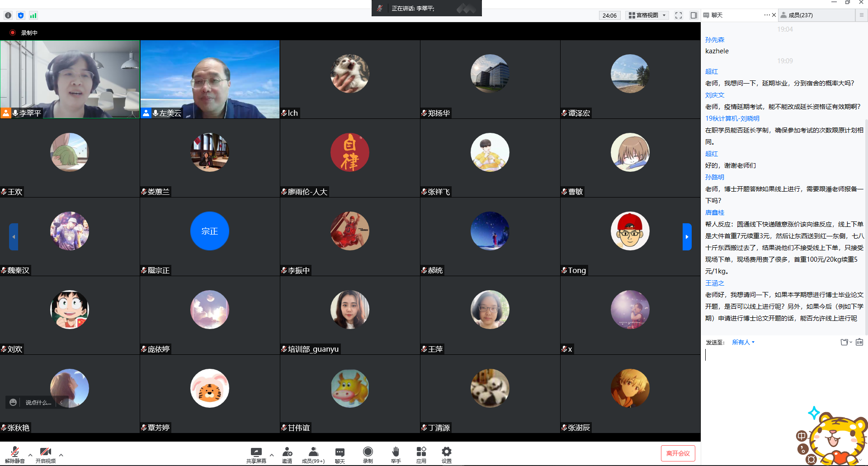Image resolution: width=868 pixels, height=466 pixels.
Task: Start recording with the record icon
Action: 368,454
